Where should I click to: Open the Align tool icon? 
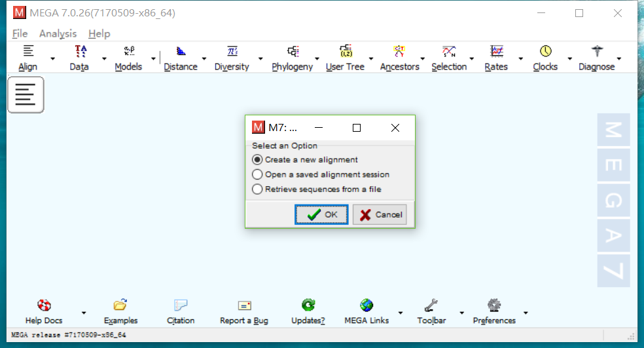pos(28,51)
